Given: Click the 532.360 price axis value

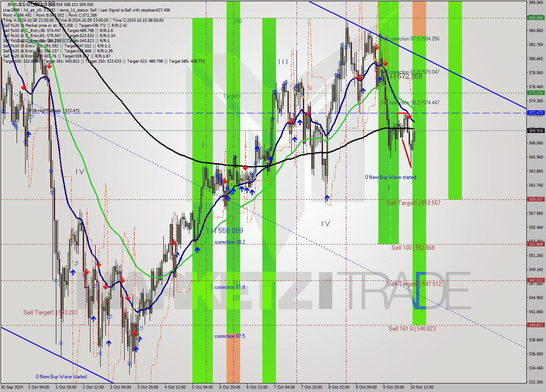Looking at the screenshot, I should pos(536,381).
